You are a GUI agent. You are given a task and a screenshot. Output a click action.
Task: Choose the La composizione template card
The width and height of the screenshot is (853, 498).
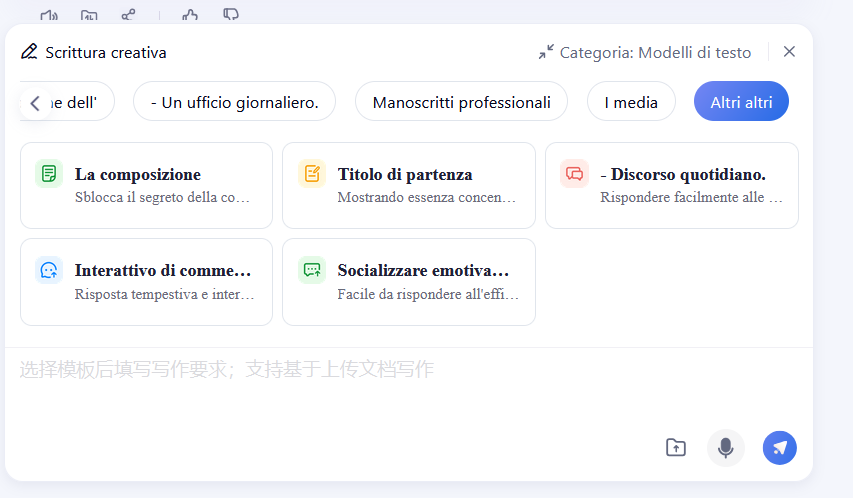point(146,185)
